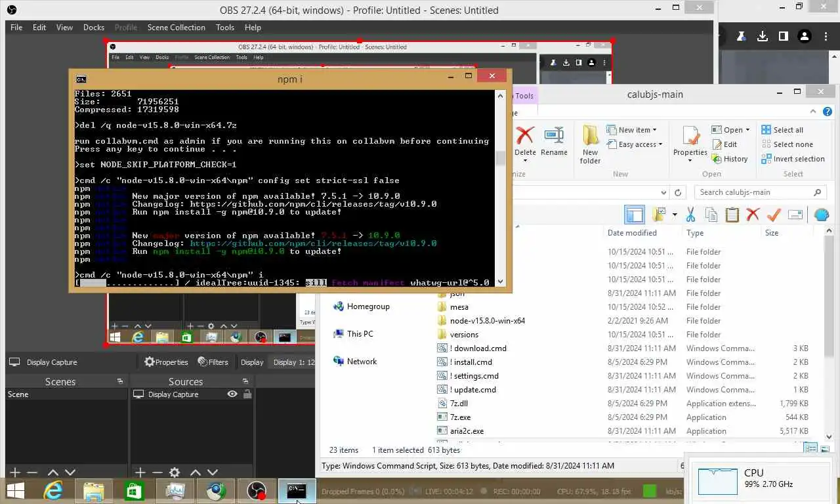Open OBS Scene Collection menu
840x504 pixels.
(x=177, y=28)
